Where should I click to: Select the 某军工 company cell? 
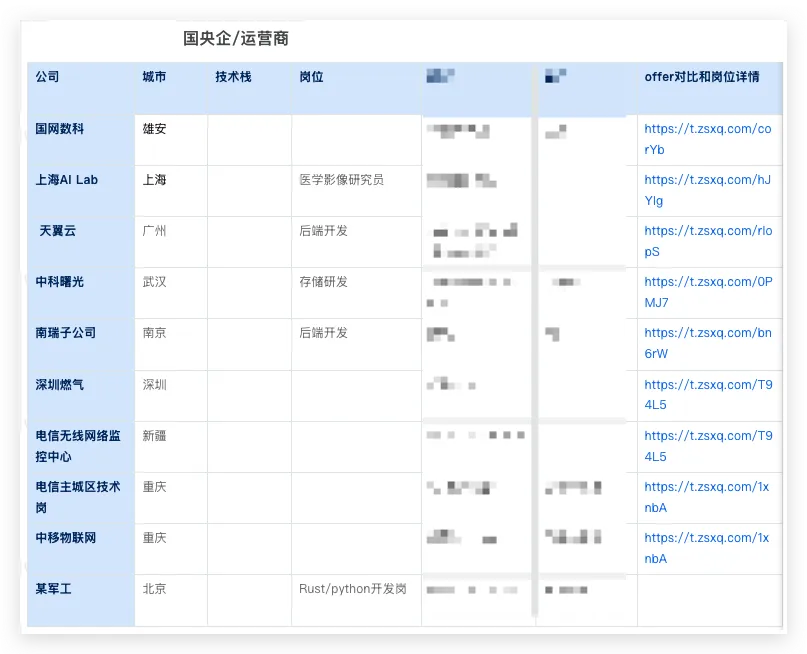pyautogui.click(x=54, y=589)
